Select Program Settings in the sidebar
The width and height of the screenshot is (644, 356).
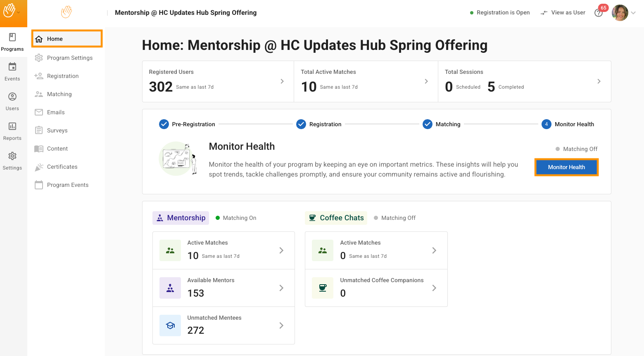[69, 58]
